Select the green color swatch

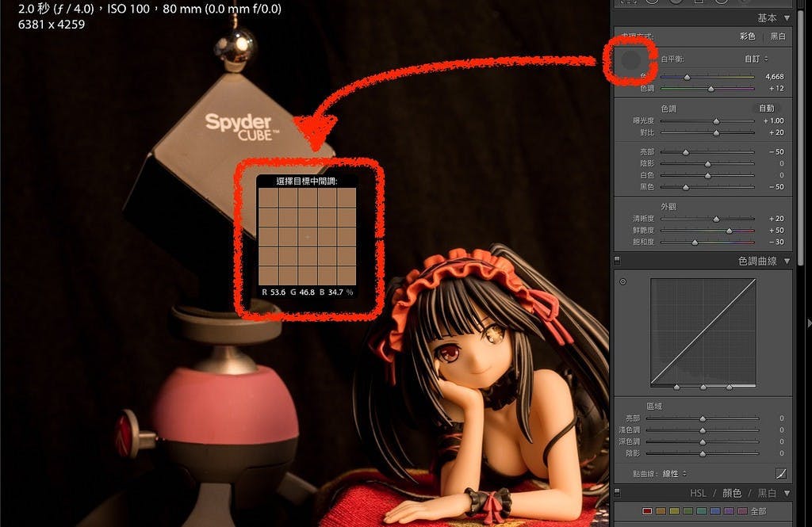688,511
